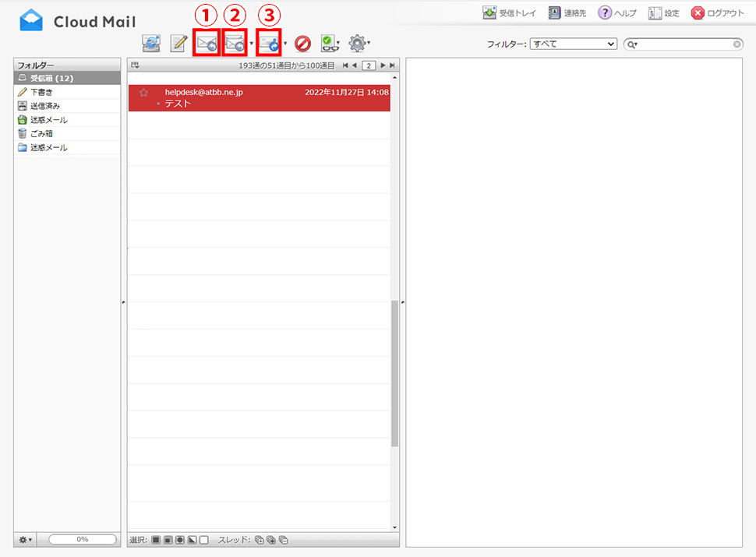The height and width of the screenshot is (557, 756).
Task: Star the helpdesk@atbb.ne.jp message
Action: point(143,93)
